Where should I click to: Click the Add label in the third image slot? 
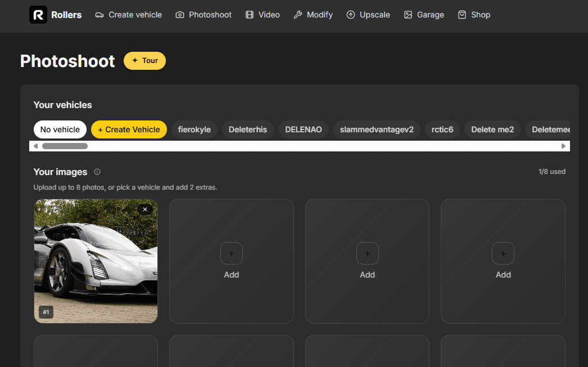click(x=368, y=275)
